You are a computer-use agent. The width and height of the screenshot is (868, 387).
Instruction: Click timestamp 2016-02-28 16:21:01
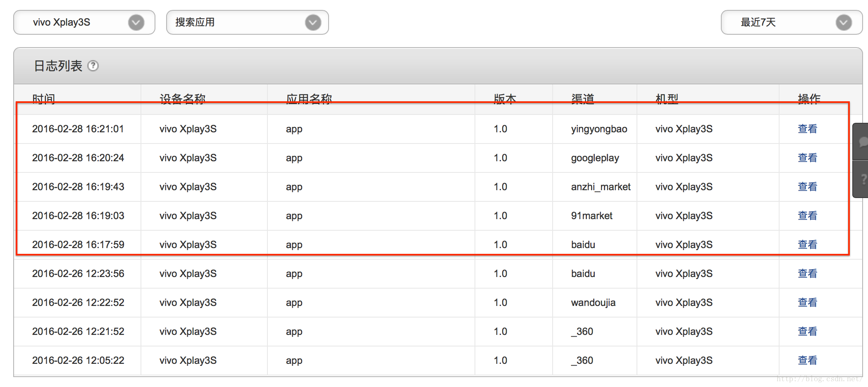click(x=78, y=129)
